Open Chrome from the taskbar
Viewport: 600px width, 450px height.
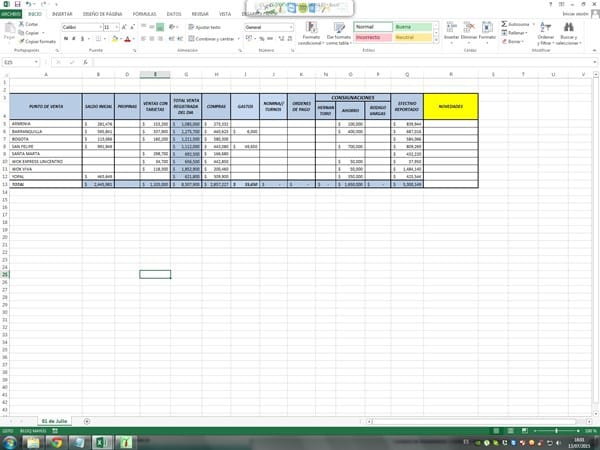pos(57,443)
